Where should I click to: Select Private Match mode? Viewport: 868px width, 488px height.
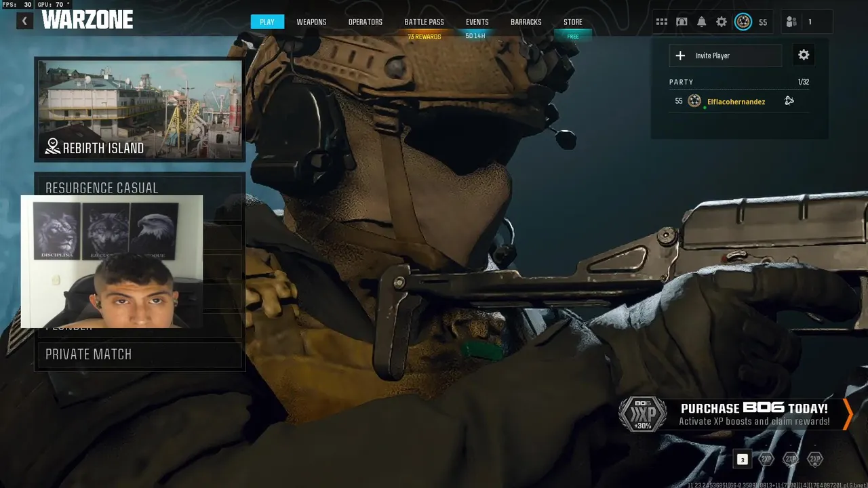139,354
